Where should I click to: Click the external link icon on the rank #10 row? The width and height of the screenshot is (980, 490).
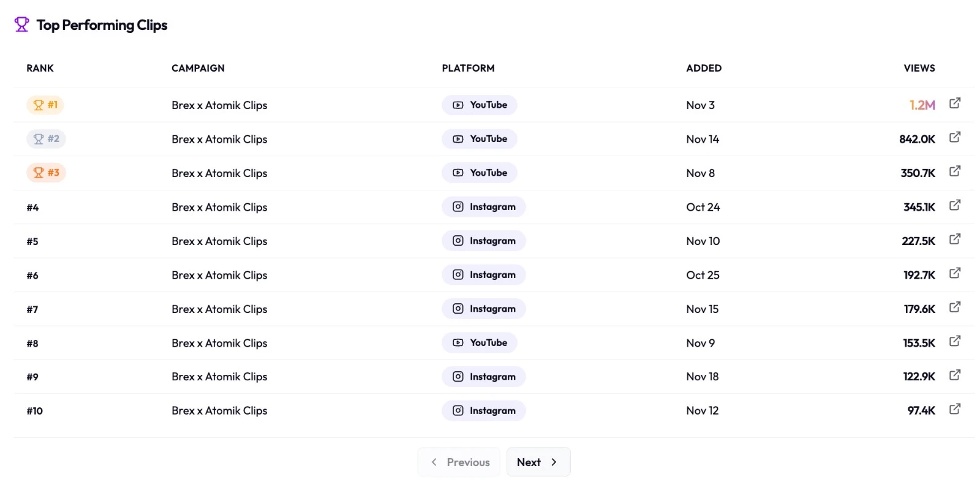[x=955, y=409]
